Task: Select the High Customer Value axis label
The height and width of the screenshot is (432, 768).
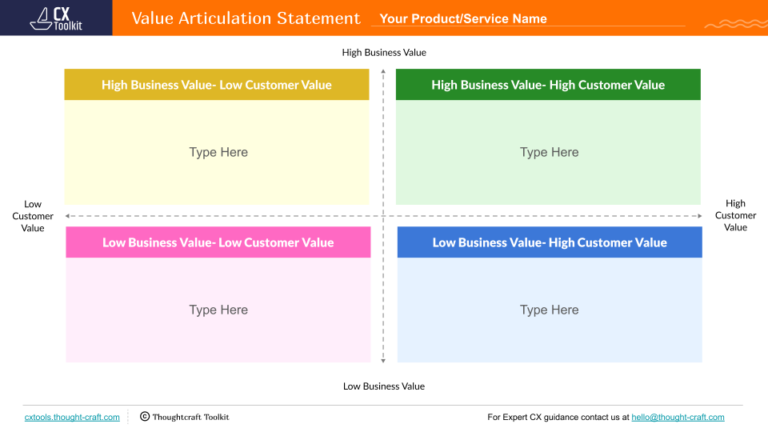Action: pyautogui.click(x=735, y=215)
